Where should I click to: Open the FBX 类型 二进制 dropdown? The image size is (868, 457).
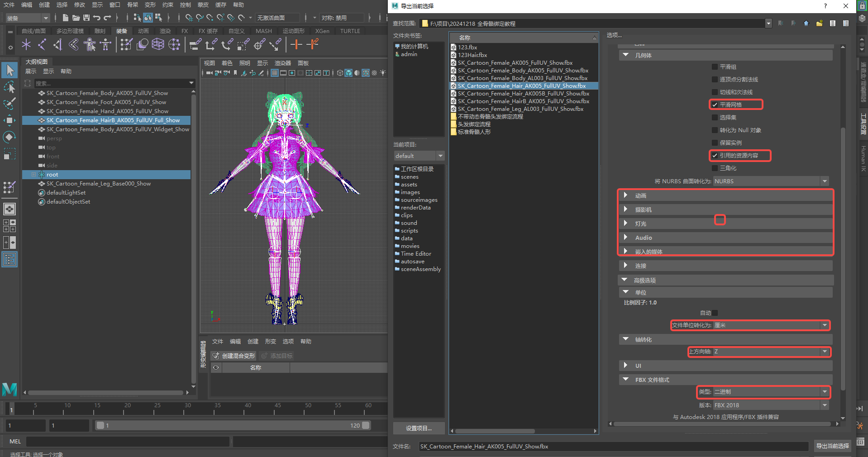point(771,392)
